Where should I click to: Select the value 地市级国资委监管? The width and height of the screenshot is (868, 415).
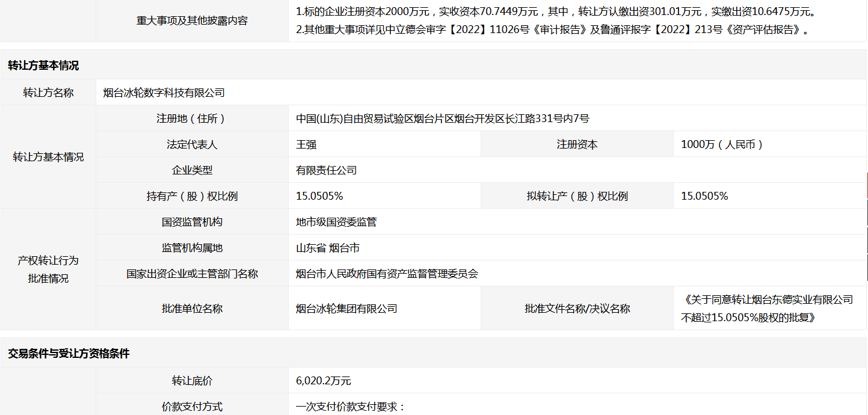[x=336, y=222]
